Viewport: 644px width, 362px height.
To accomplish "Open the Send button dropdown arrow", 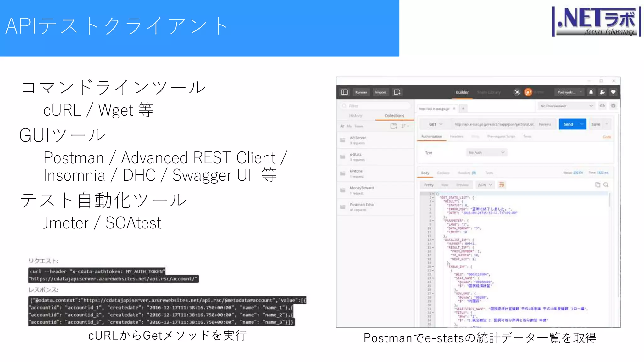I will (x=582, y=124).
